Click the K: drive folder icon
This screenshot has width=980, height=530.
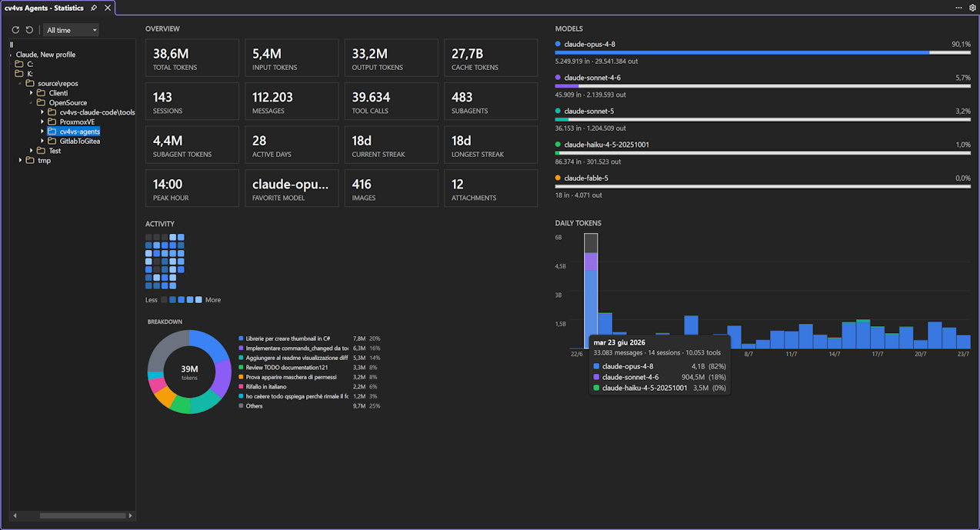coord(19,74)
